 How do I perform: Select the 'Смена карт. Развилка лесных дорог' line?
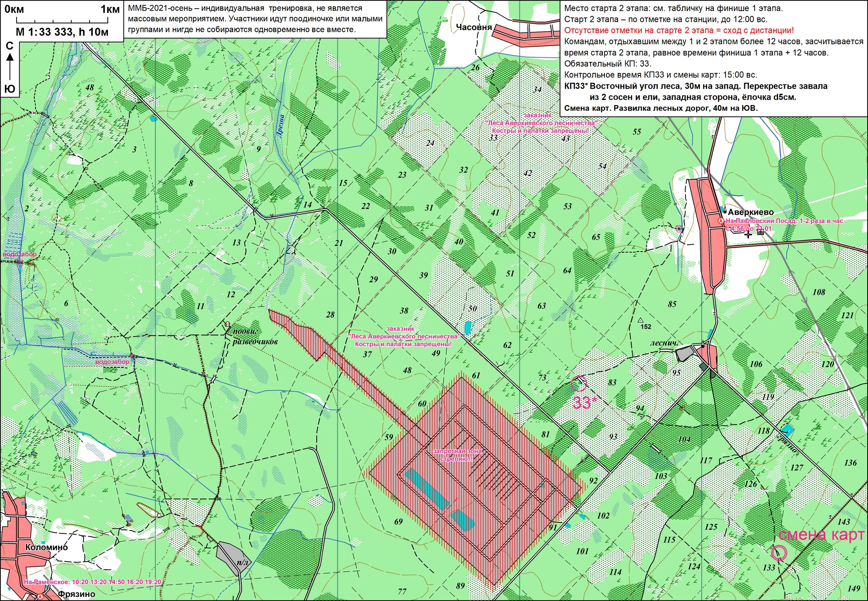click(x=661, y=108)
